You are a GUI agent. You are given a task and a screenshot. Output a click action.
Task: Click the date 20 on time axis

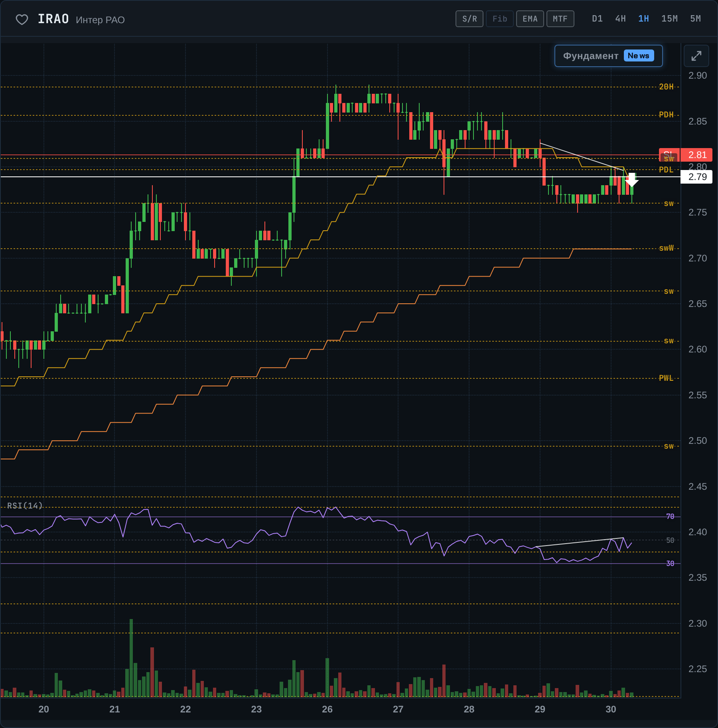43,709
